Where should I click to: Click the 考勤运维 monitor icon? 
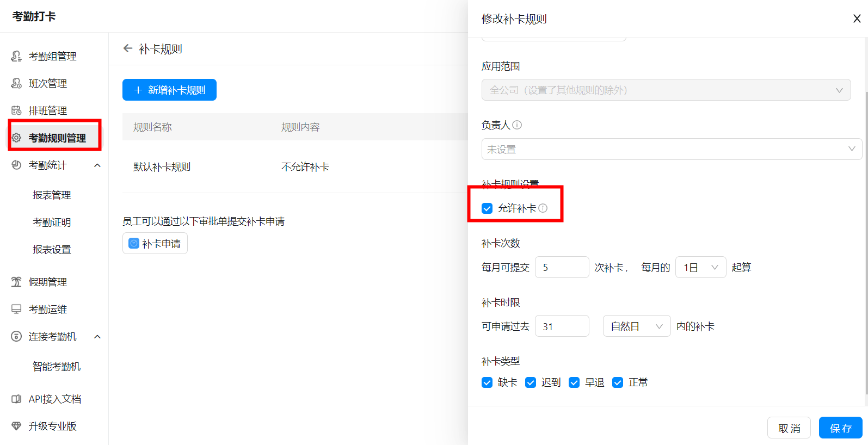tap(16, 309)
